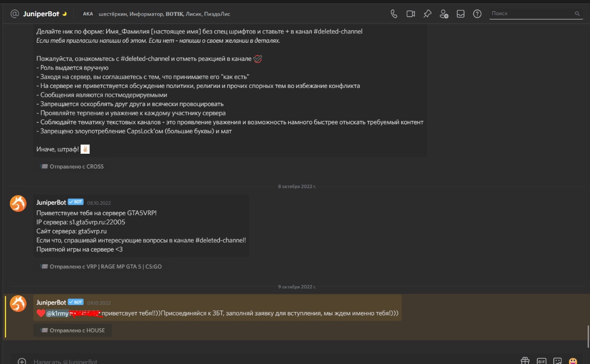Click JuniperBot avatar on 08.10.2022 message
This screenshot has height=364, width=590.
point(18,203)
